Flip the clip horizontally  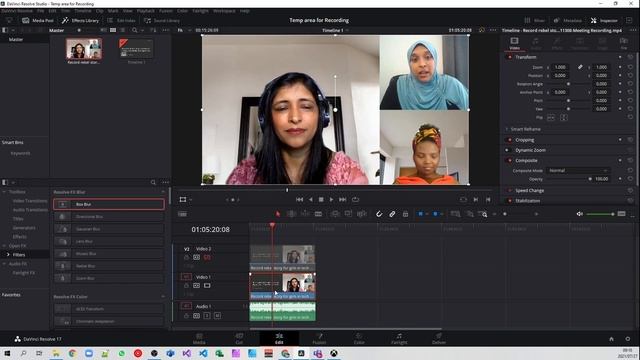[551, 118]
